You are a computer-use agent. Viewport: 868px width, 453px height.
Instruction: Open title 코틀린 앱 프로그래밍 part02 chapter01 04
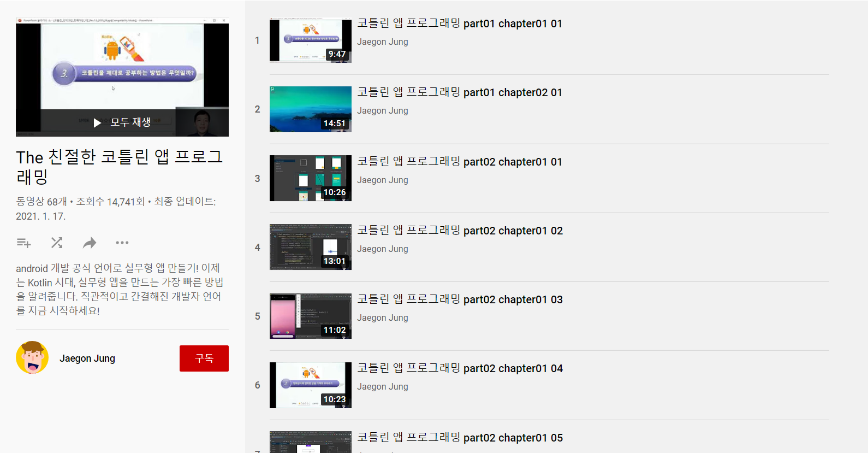460,368
